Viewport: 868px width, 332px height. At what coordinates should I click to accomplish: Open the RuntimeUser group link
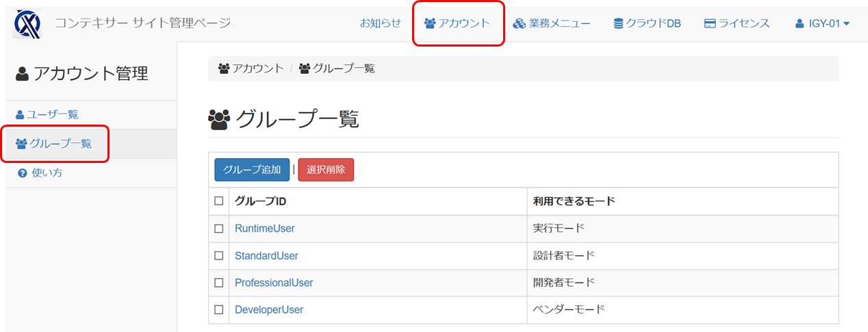coord(265,229)
